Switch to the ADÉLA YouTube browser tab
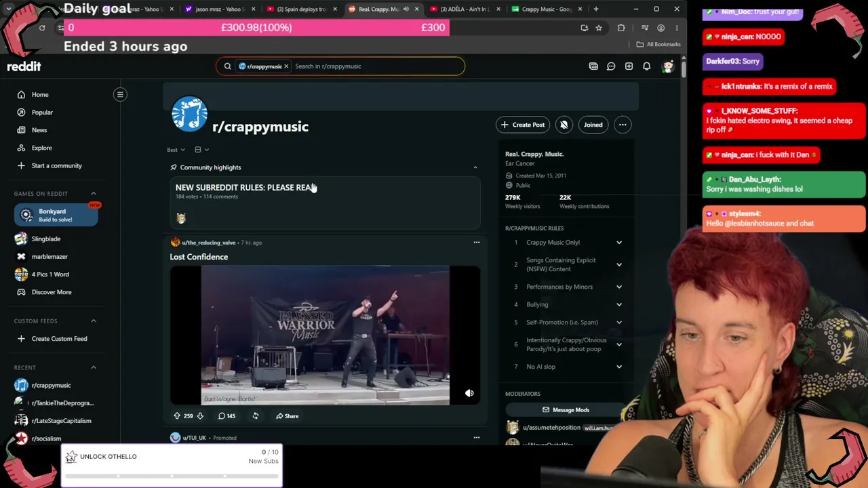The width and height of the screenshot is (868, 488). click(x=464, y=9)
